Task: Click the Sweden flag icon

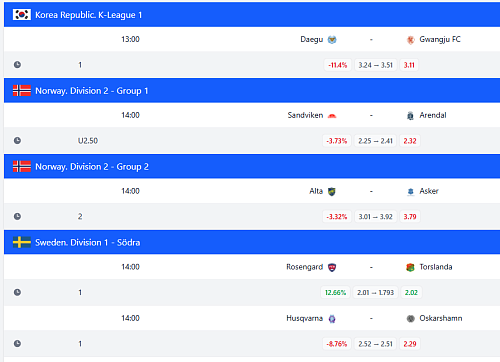Action: 22,242
